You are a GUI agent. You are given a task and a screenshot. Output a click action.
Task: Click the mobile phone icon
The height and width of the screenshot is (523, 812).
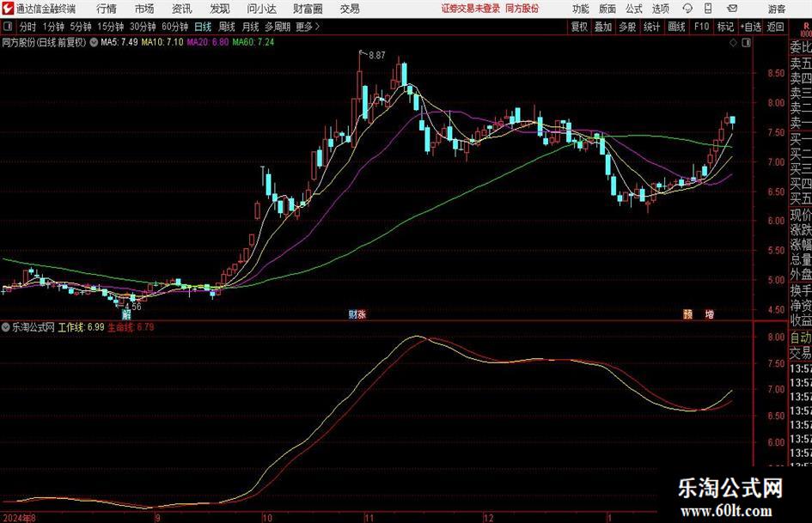tap(708, 9)
